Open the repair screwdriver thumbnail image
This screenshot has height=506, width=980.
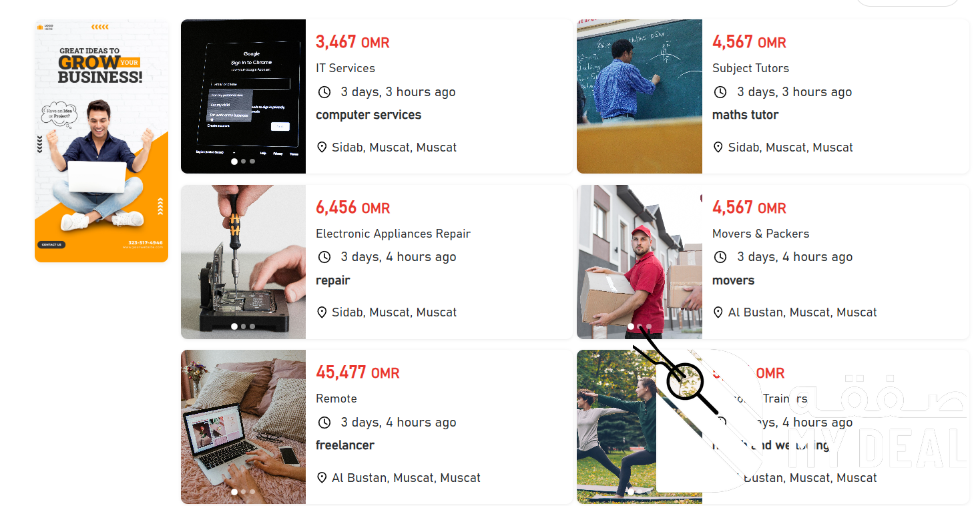(x=243, y=262)
